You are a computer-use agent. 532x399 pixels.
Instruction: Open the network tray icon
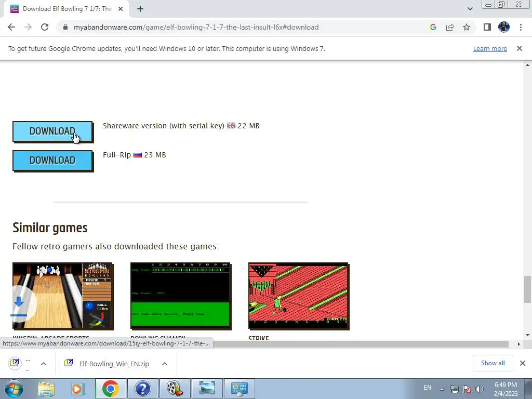point(454,389)
